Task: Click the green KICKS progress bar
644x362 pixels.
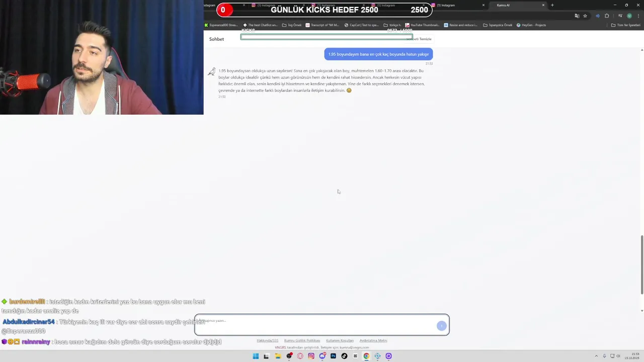Action: 327,37
